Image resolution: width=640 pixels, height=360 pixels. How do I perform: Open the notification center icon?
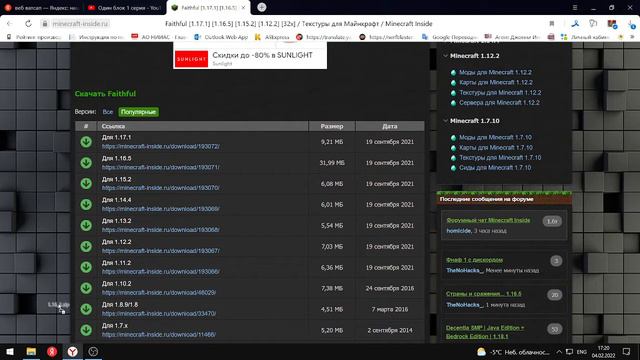(627, 352)
